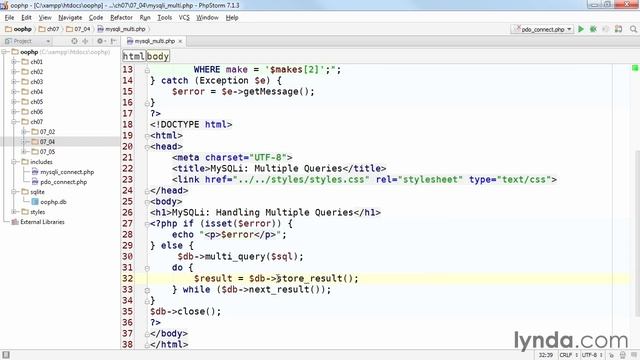This screenshot has height=360, width=640.
Task: Toggle fold marker at line 27 php block
Action: coord(147,224)
